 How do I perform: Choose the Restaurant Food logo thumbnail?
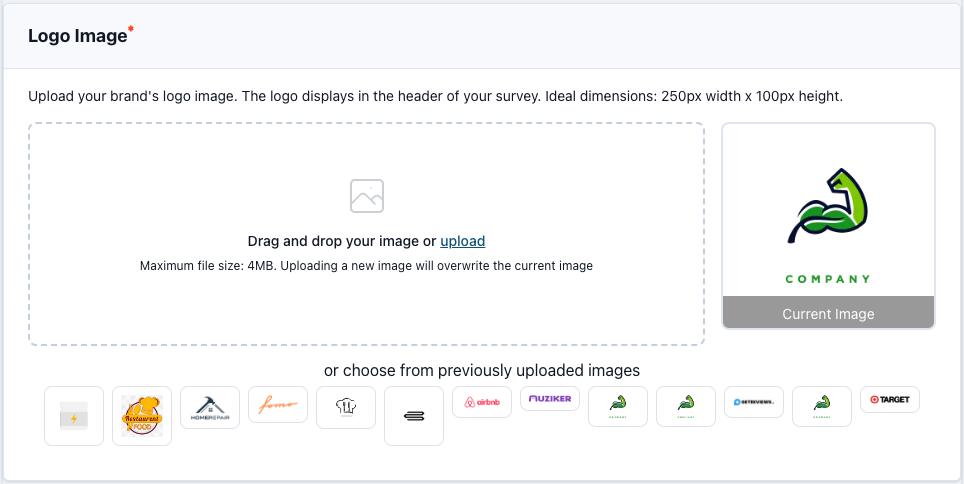142,415
